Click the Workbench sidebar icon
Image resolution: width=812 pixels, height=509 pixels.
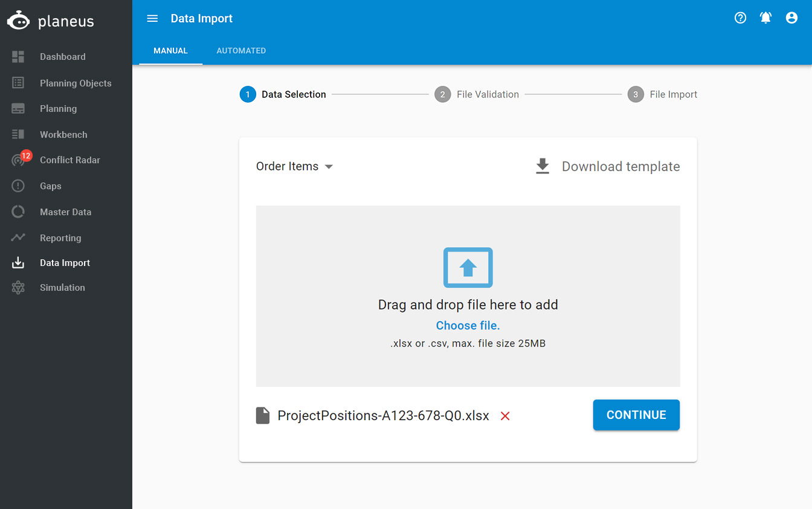[x=18, y=134]
